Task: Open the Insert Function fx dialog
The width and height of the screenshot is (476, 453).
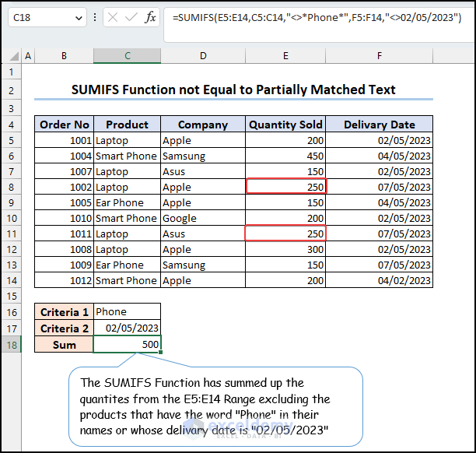Action: (x=150, y=17)
